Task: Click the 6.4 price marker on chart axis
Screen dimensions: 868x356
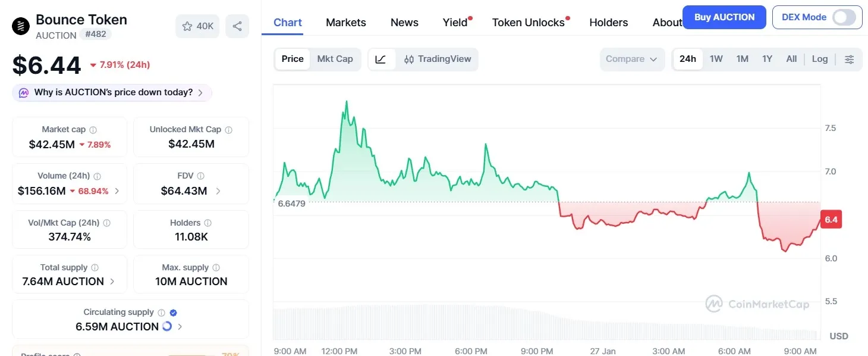Action: [x=831, y=219]
